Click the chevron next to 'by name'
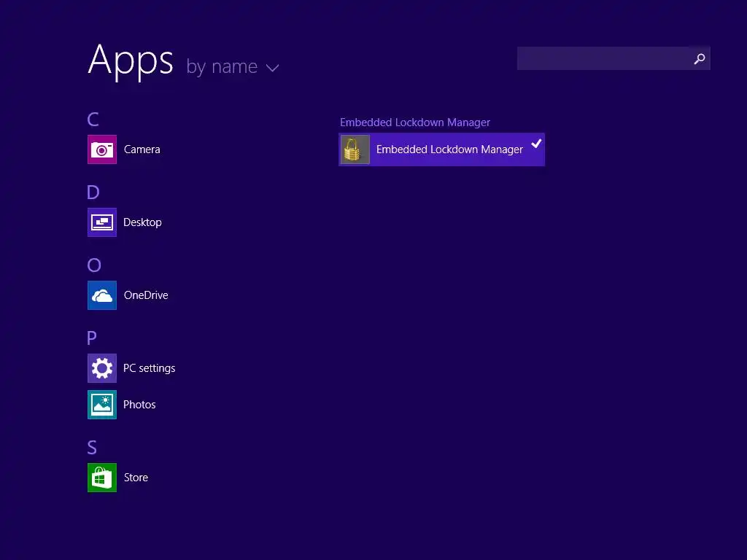Screen dimensions: 747x560 [x=273, y=68]
